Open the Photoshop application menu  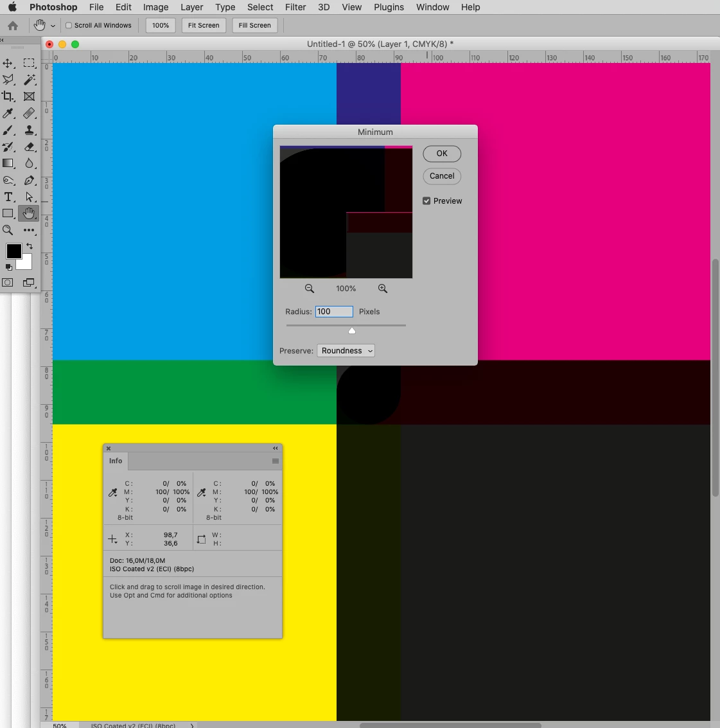(53, 7)
